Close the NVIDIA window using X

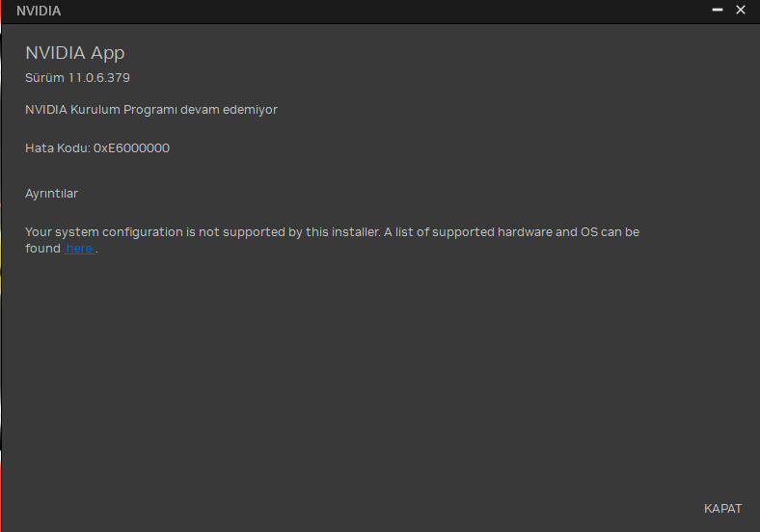point(741,10)
